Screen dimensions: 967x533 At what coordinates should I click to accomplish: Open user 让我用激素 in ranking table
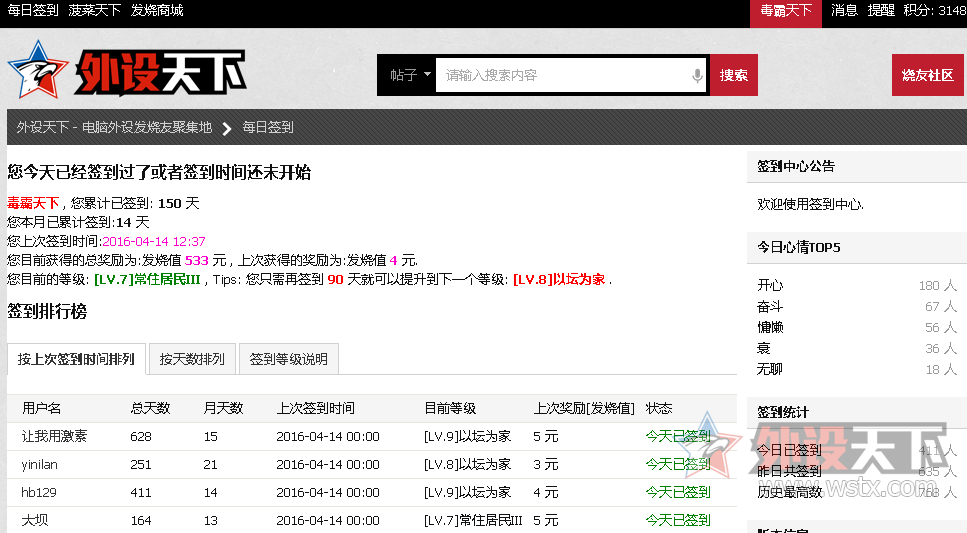tap(54, 436)
